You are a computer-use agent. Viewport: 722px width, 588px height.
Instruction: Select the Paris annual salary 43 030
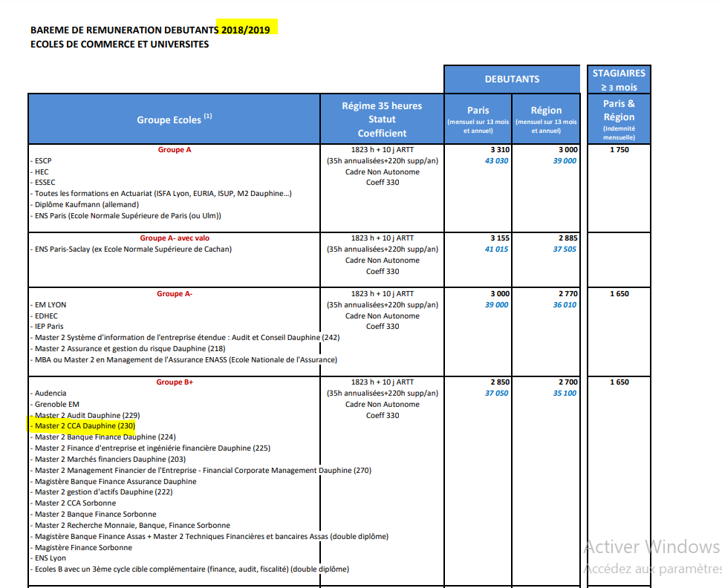click(x=496, y=161)
